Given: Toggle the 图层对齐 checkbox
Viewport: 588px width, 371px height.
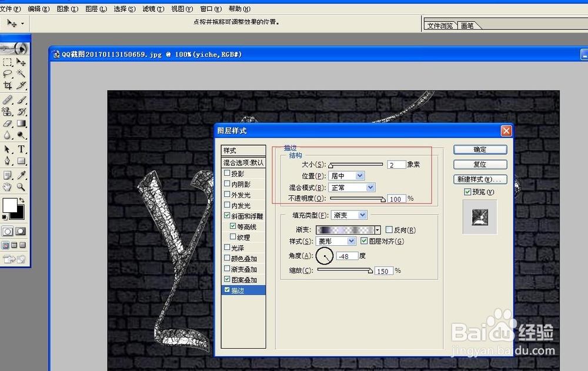Looking at the screenshot, I should (x=364, y=240).
